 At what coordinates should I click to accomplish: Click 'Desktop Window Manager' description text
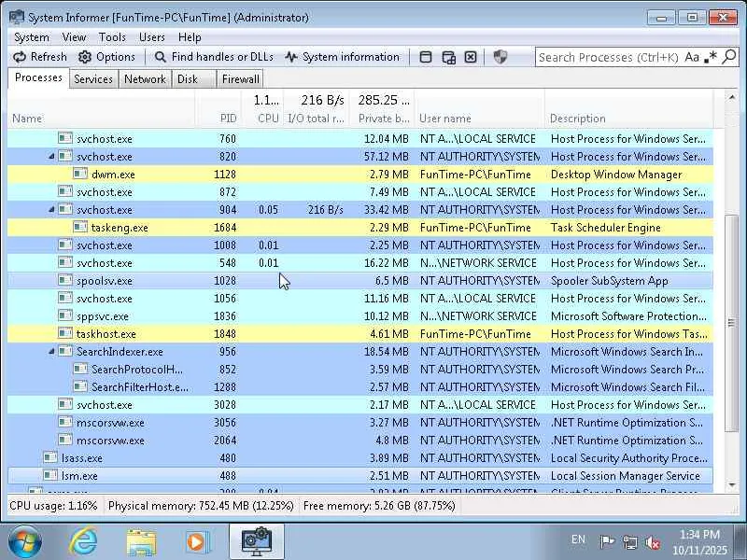(x=616, y=175)
